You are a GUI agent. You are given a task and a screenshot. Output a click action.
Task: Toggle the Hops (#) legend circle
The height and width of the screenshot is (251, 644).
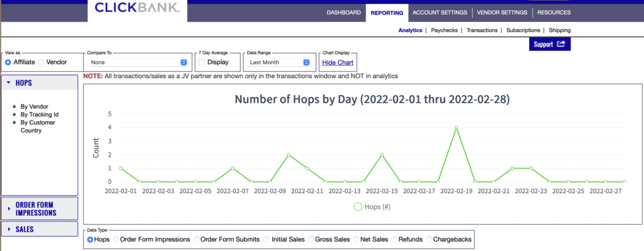coord(358,206)
